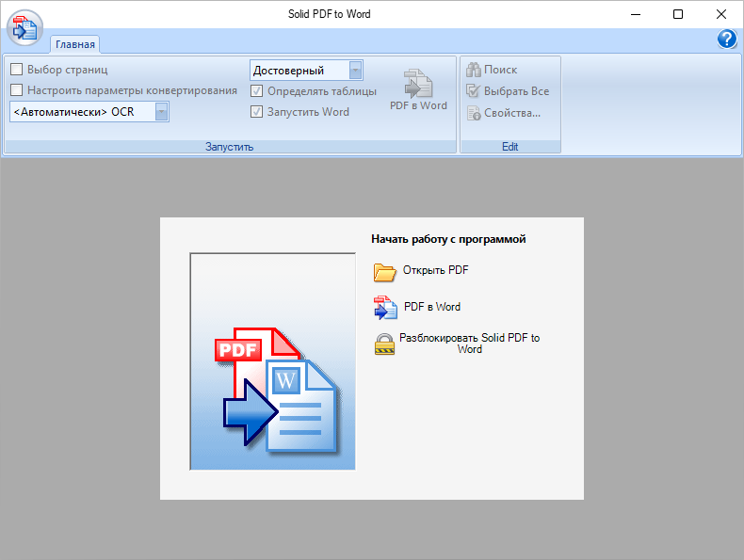Click the PDF в Word start link
744x560 pixels.
pyautogui.click(x=431, y=307)
